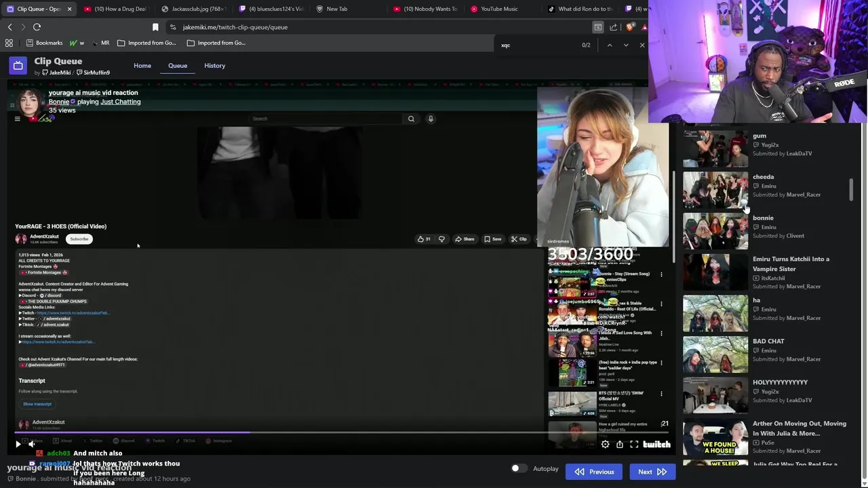868x488 pixels.
Task: Switch to the Jackassclub.jpg tab
Action: [x=193, y=9]
